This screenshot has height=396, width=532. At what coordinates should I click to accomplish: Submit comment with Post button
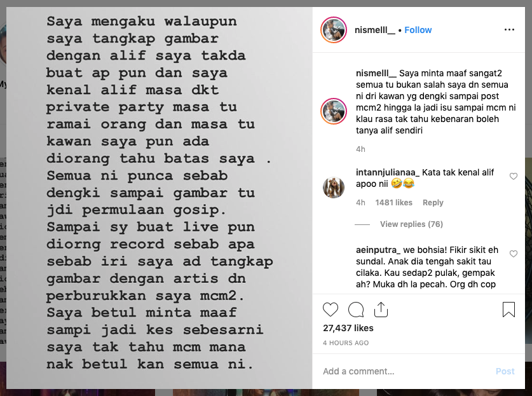(x=505, y=371)
